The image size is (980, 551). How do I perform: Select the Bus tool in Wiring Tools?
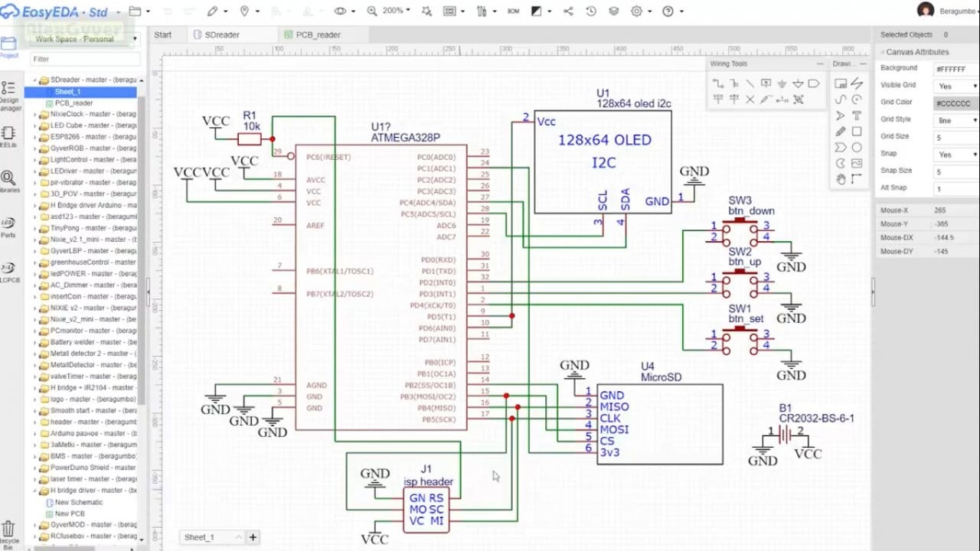[x=733, y=83]
